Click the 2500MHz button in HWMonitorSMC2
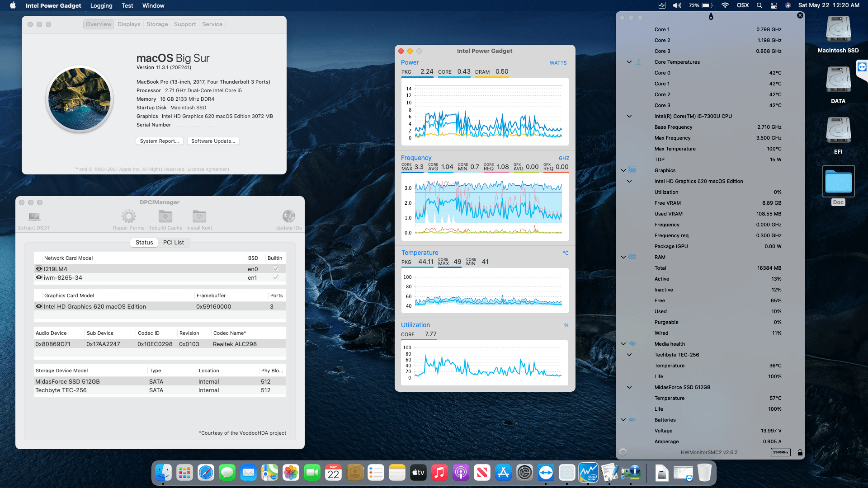The height and width of the screenshot is (488, 868). pos(780,452)
